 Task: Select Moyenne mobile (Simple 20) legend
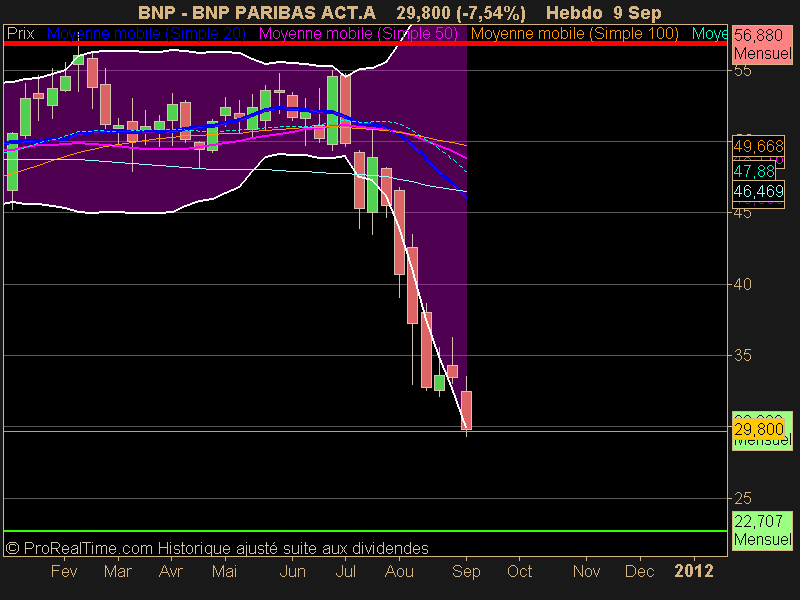146,34
